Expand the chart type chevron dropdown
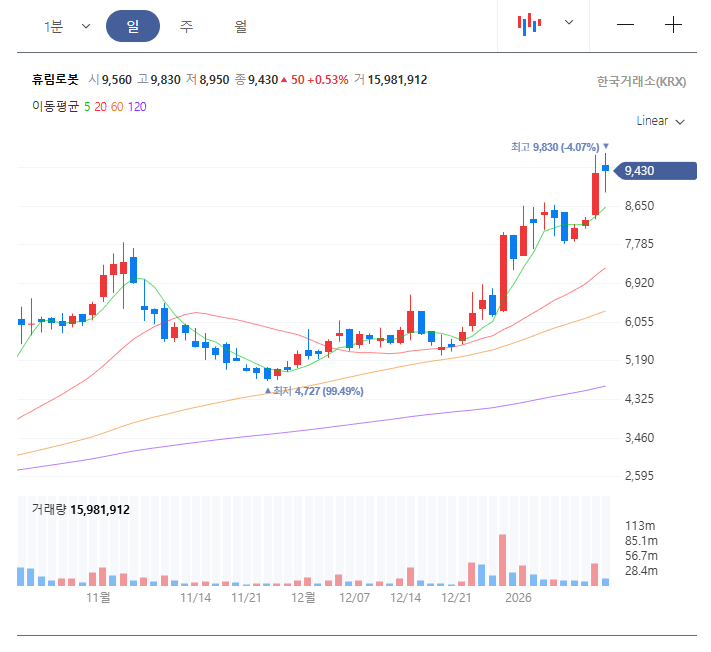Viewport: 711px width, 652px height. pyautogui.click(x=569, y=22)
